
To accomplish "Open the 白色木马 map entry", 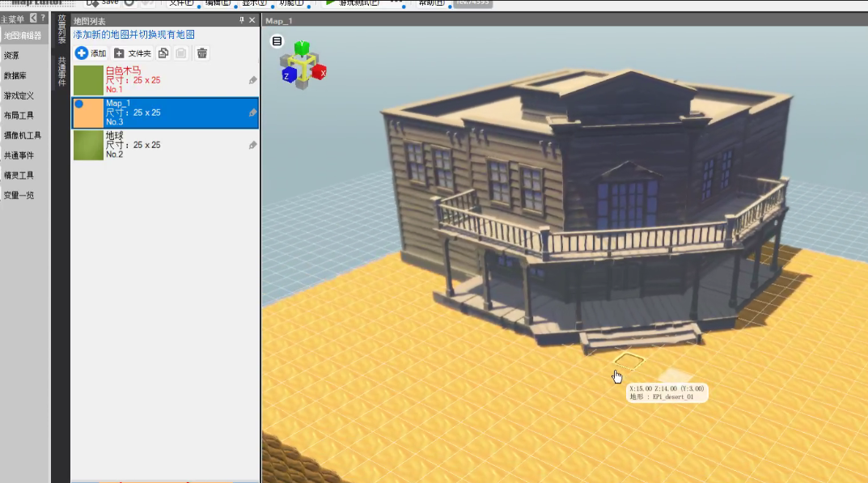I will [166, 80].
